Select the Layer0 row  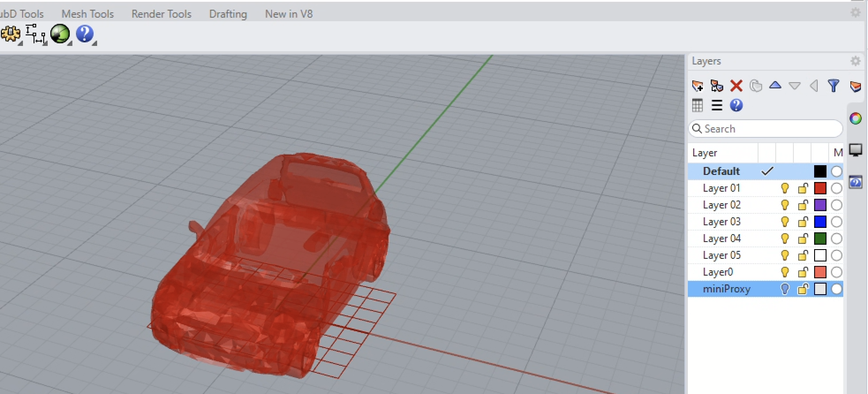[x=765, y=272]
